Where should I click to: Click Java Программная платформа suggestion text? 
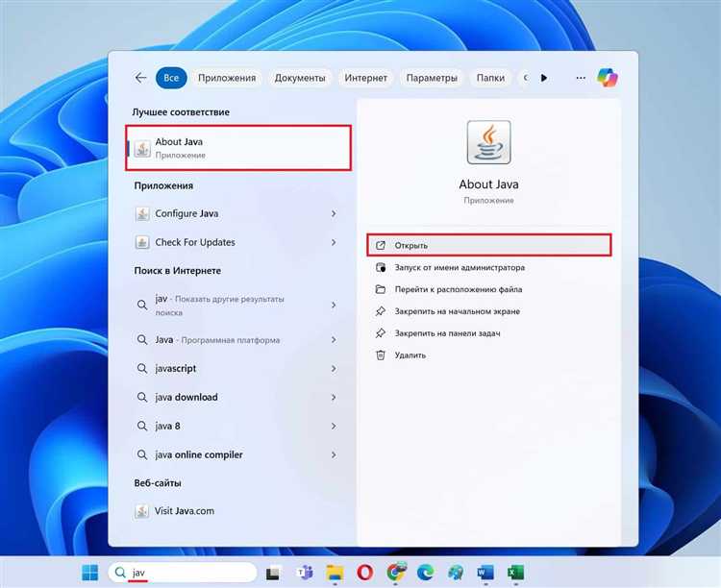pyautogui.click(x=217, y=340)
